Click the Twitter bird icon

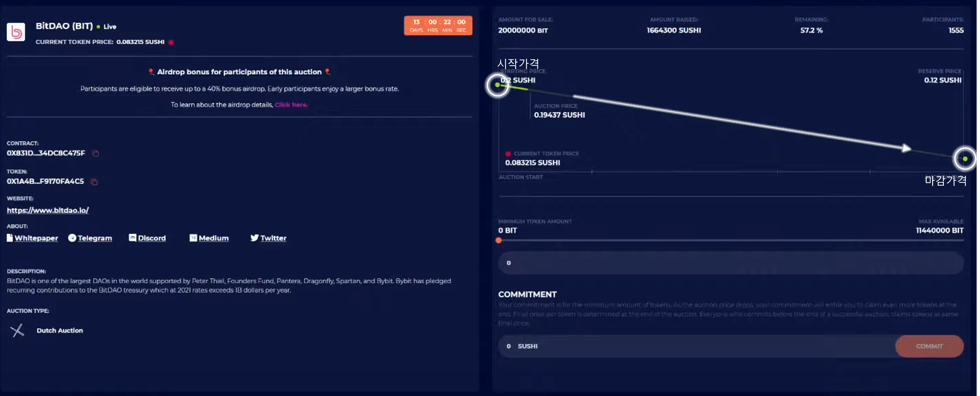click(255, 238)
